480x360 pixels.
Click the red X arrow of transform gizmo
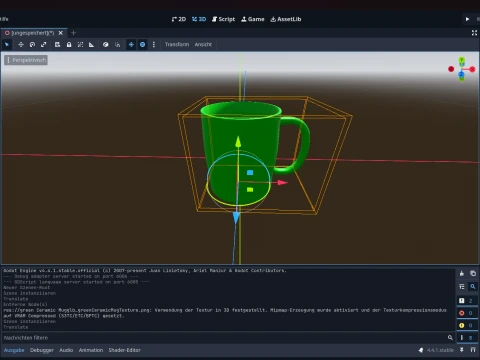[x=283, y=182]
